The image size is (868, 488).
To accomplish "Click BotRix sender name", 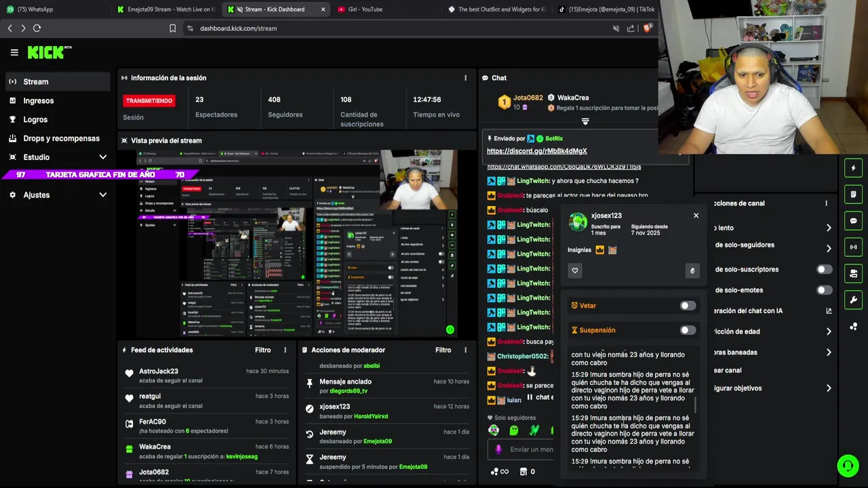I will pyautogui.click(x=554, y=138).
